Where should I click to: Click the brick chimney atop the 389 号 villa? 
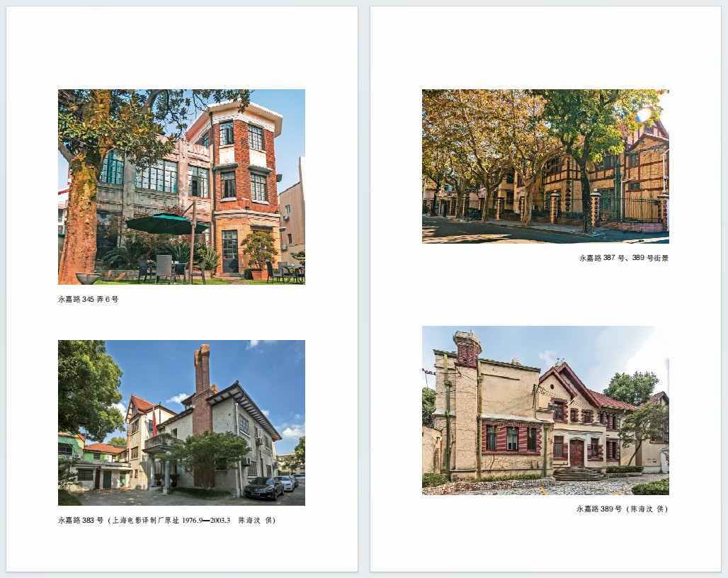click(x=467, y=348)
